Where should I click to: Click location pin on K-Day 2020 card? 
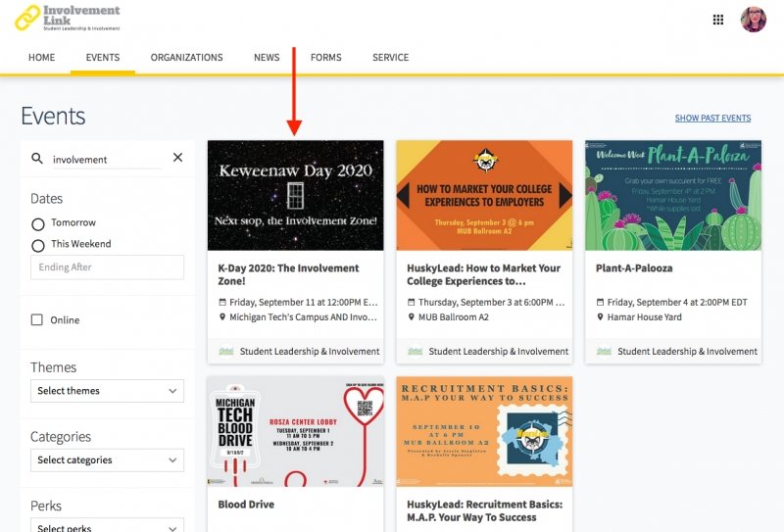pyautogui.click(x=222, y=317)
